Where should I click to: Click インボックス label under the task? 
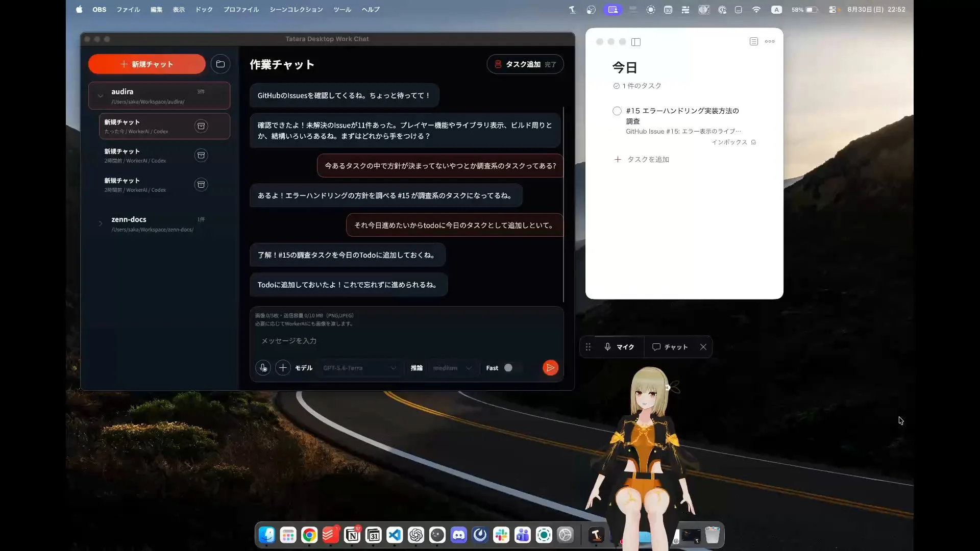click(x=729, y=142)
